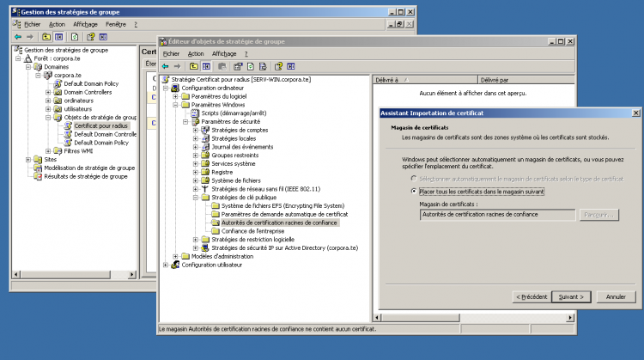Click the Up one level icon in Editor toolbar

pos(194,66)
